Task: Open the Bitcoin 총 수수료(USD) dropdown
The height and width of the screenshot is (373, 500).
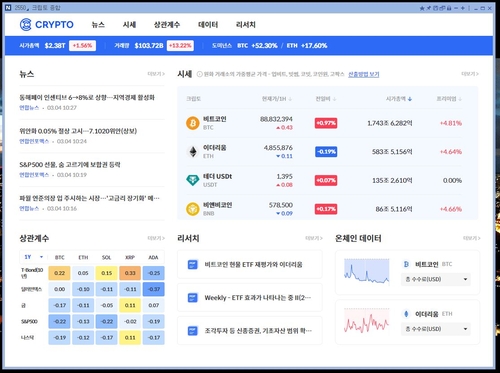Action: (x=436, y=279)
